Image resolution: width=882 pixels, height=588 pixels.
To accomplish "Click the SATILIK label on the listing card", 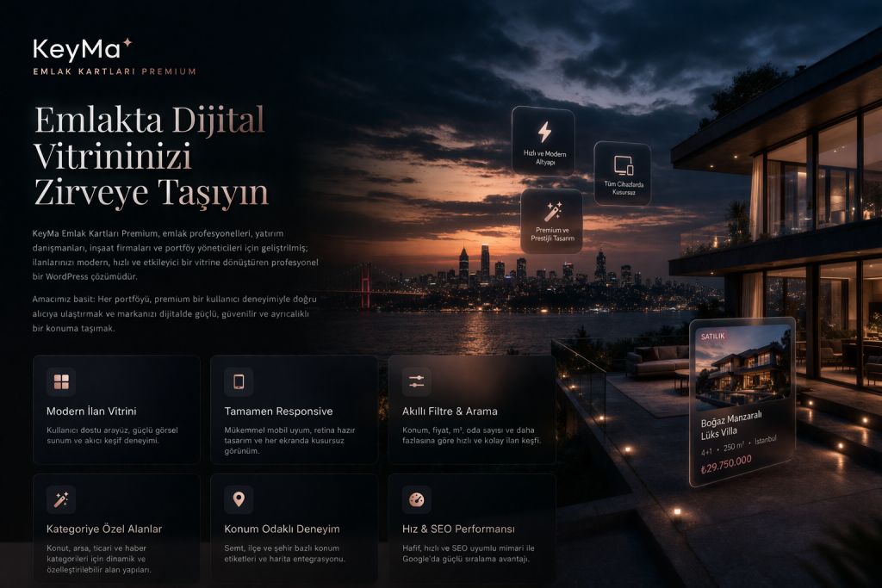I will click(x=714, y=336).
